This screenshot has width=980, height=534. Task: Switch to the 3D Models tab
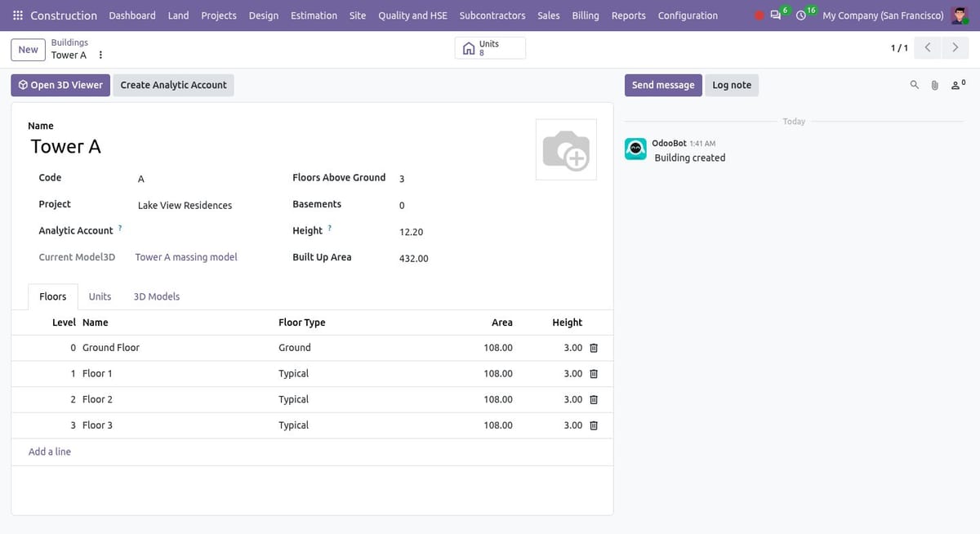(x=157, y=296)
